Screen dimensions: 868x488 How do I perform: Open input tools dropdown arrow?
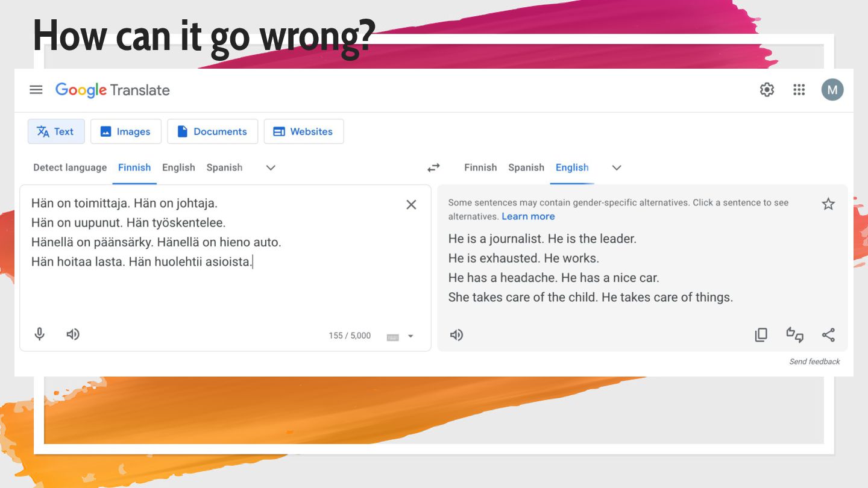click(x=410, y=336)
